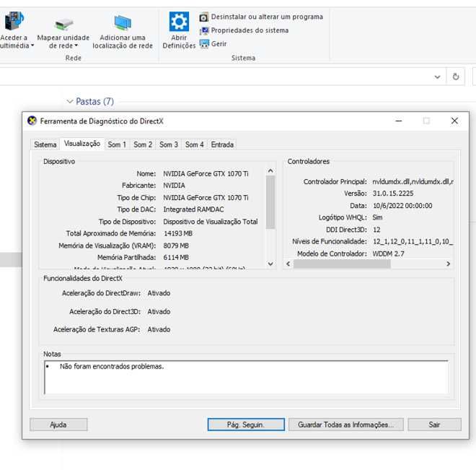Click Mapear unidade de rede icon
Screen dimensions: 476x470
coord(63,25)
